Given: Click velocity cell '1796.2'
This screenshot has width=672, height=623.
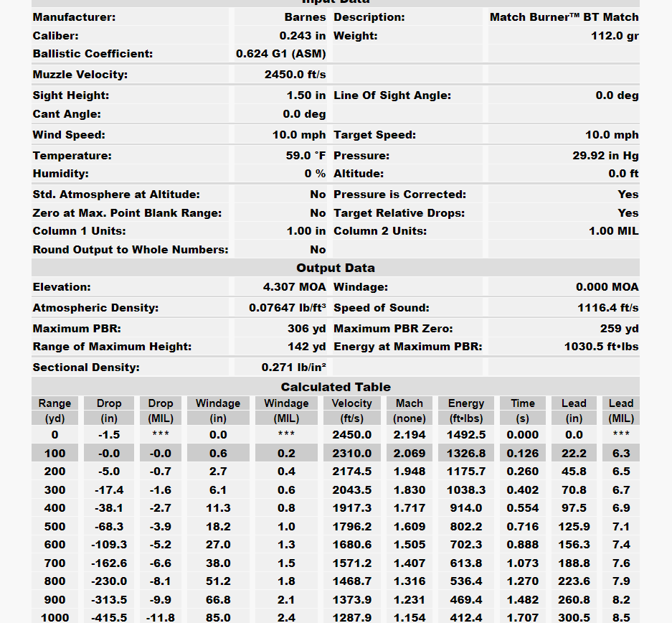Looking at the screenshot, I should tap(352, 527).
